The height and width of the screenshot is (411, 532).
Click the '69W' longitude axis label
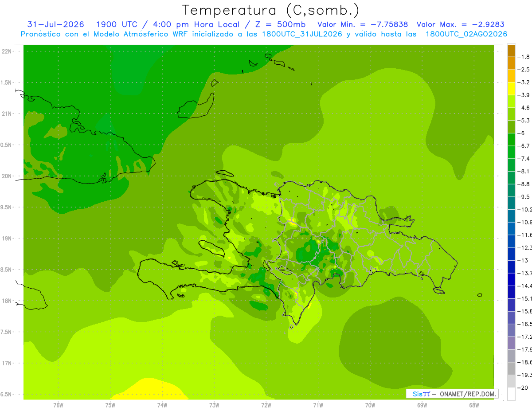click(x=422, y=405)
